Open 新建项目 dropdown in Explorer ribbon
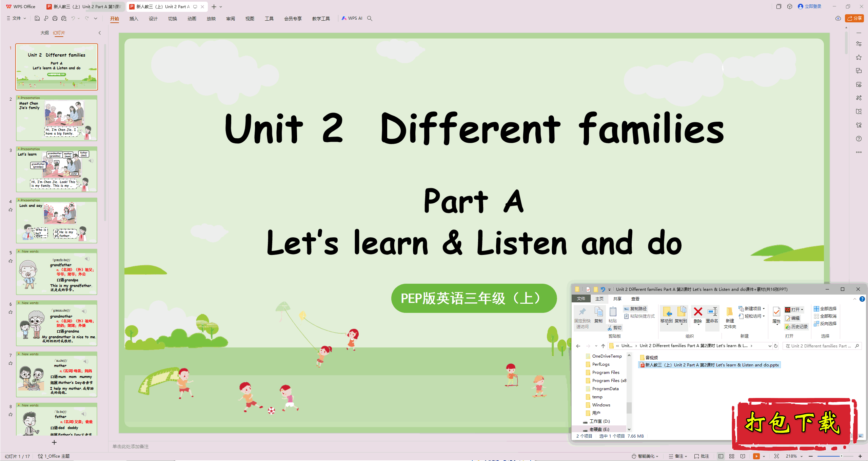The image size is (868, 461). [x=752, y=308]
